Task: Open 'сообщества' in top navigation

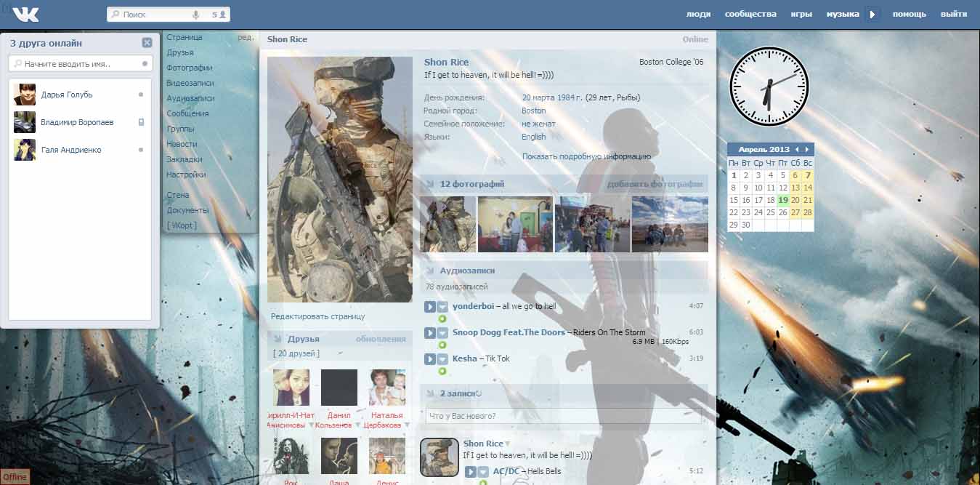Action: pyautogui.click(x=750, y=14)
